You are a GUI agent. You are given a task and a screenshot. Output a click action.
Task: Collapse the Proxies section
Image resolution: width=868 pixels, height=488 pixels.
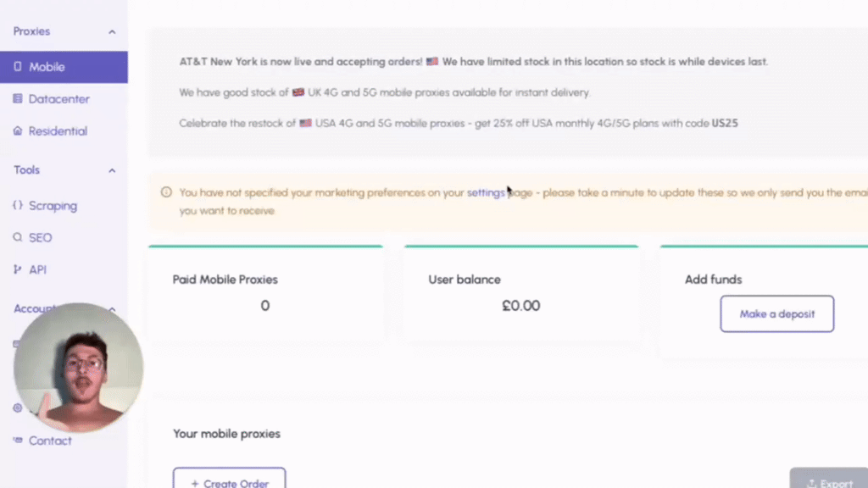coord(112,31)
